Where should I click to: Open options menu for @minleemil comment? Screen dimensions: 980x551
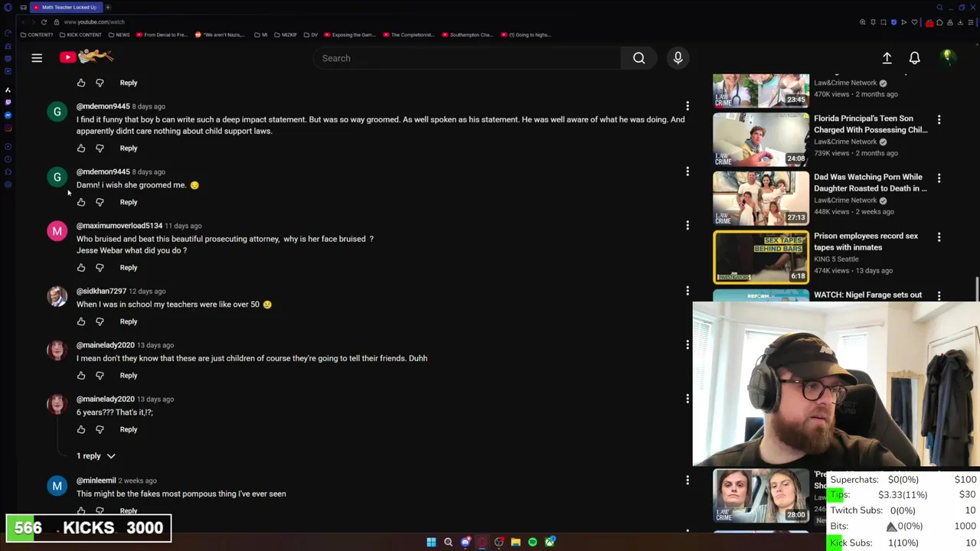pyautogui.click(x=688, y=481)
